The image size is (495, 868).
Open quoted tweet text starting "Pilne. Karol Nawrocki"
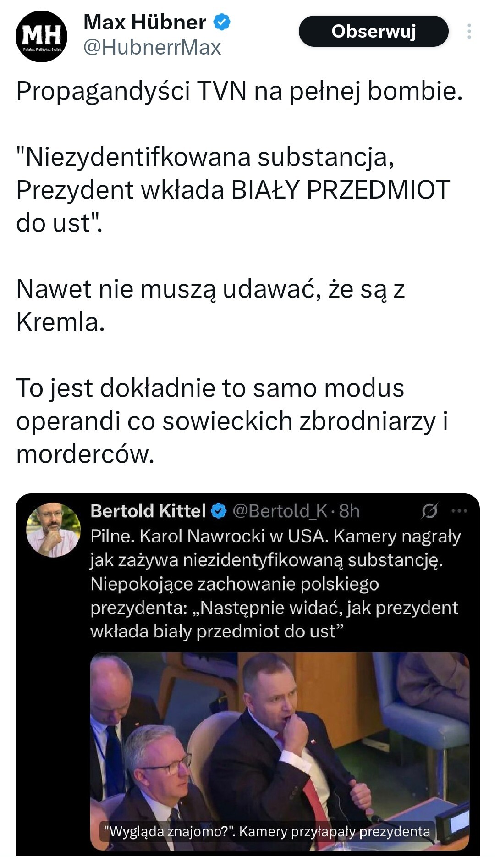coord(275,583)
